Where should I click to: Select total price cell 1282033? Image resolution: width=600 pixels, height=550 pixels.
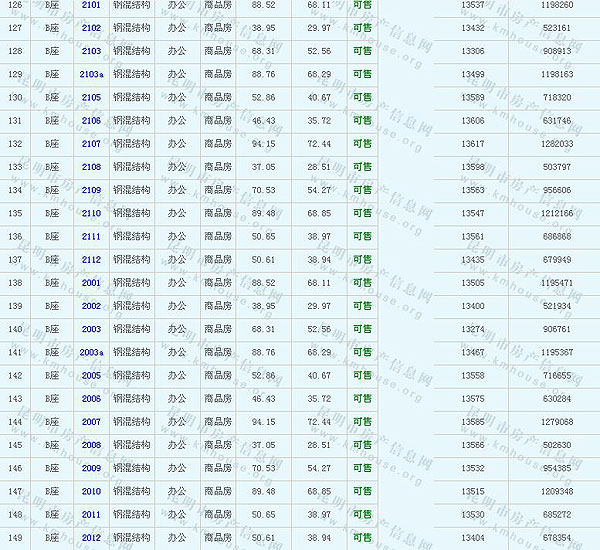click(x=555, y=144)
